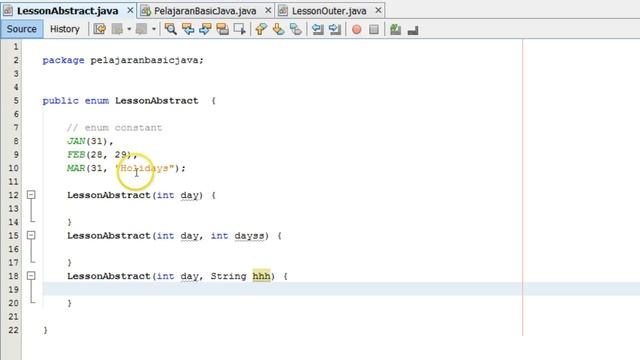Screen dimensions: 640x360
Task: Go to Find Previous Occurrence
Action: [188, 29]
